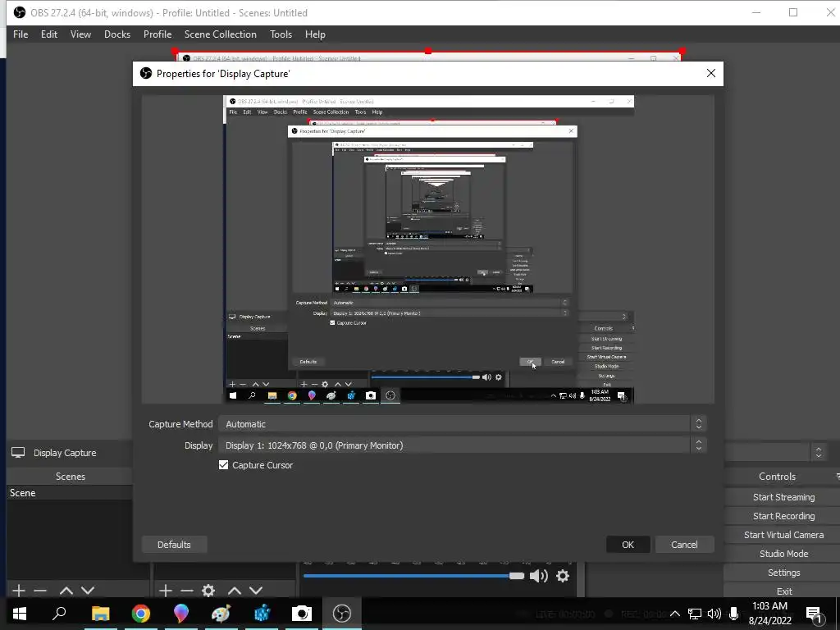Confirm the dialog with OK
Viewport: 840px width, 630px height.
(628, 545)
